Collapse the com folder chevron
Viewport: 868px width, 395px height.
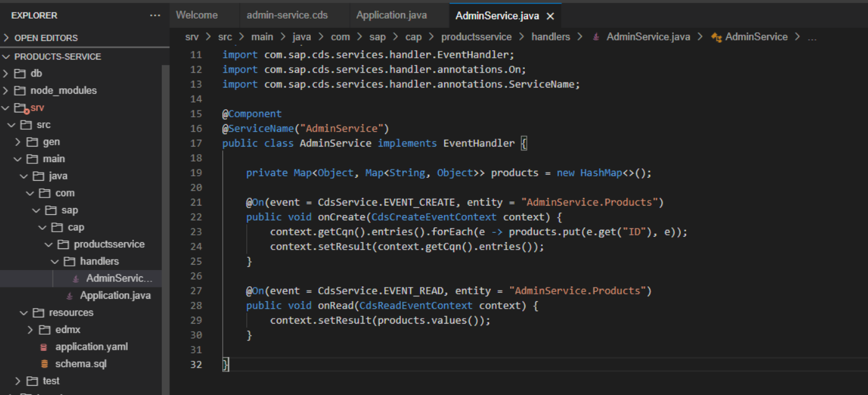30,193
